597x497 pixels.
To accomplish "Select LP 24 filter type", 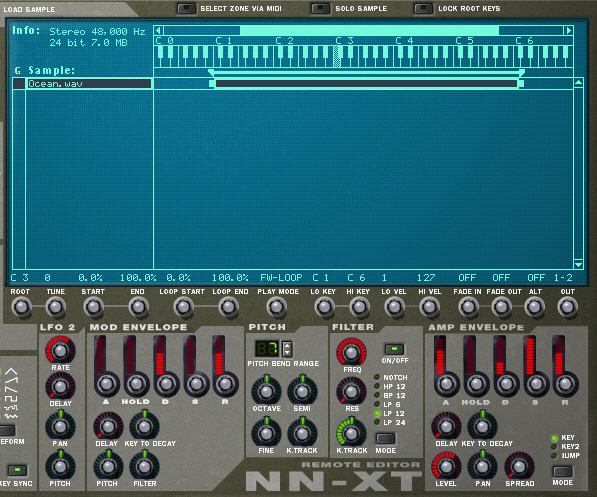I will point(377,422).
